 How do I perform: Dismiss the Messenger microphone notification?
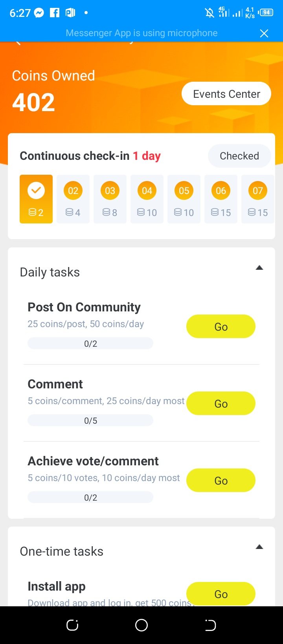[x=264, y=33]
